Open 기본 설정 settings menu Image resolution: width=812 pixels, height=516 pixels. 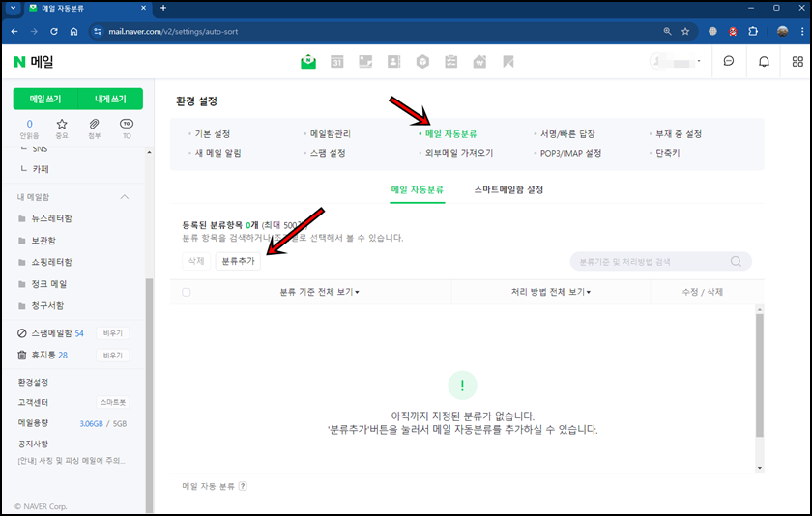213,134
